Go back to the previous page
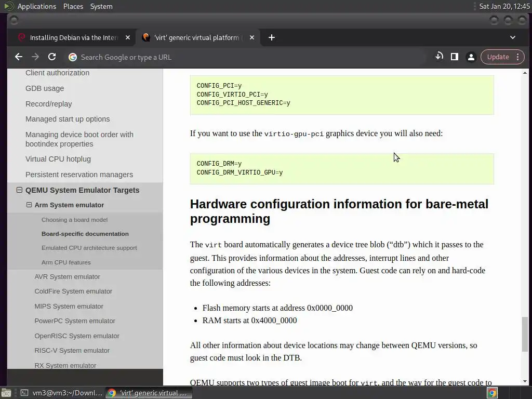532x399 pixels. point(19,57)
